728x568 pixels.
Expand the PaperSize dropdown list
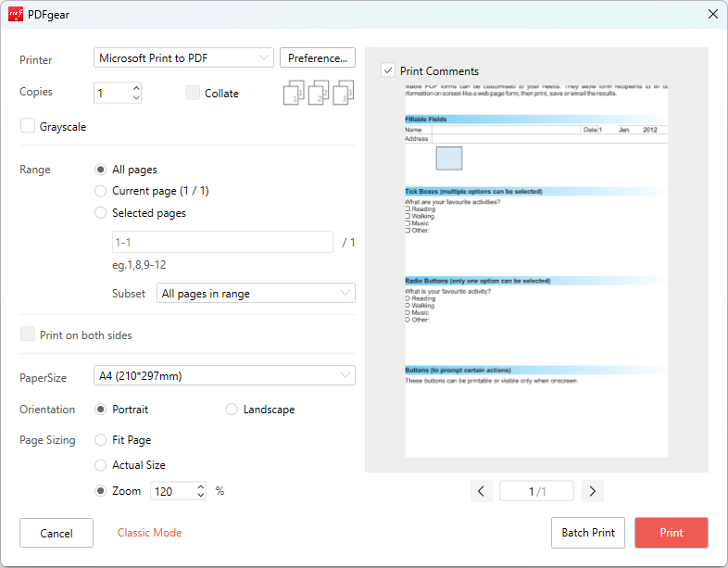(x=224, y=375)
